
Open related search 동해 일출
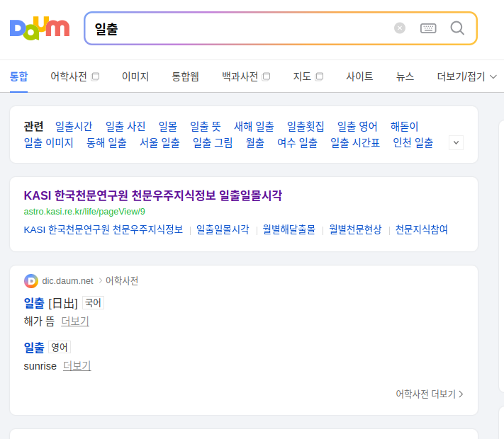106,142
